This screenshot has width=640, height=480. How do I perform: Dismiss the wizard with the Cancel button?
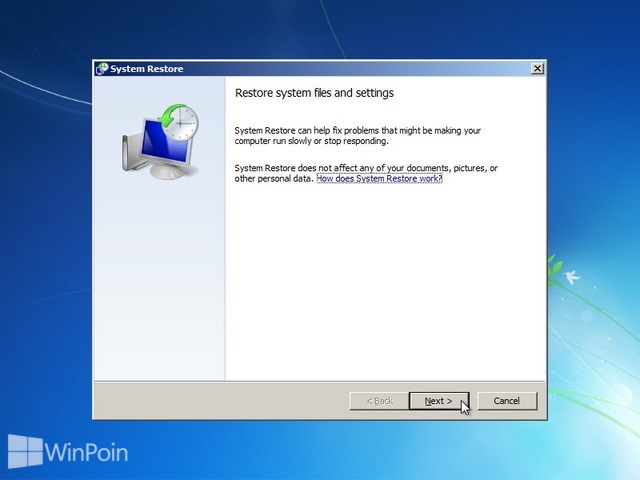pos(507,401)
